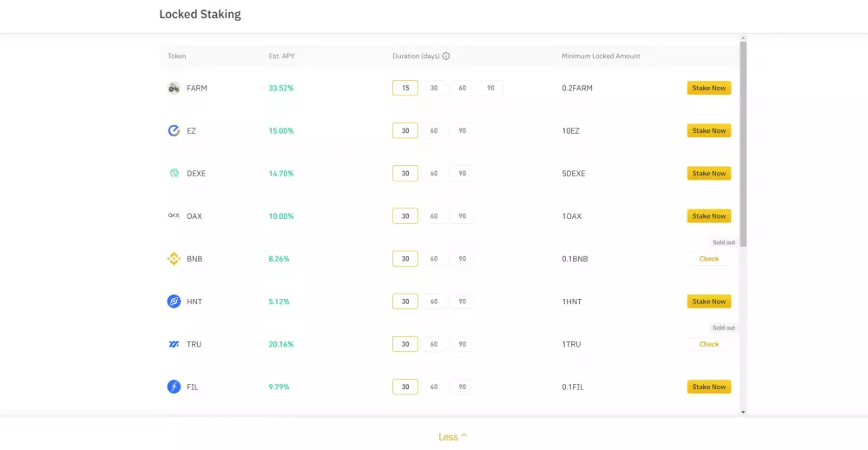Click the Locked Staking heading
Image resolution: width=868 pixels, height=450 pixels.
point(200,15)
